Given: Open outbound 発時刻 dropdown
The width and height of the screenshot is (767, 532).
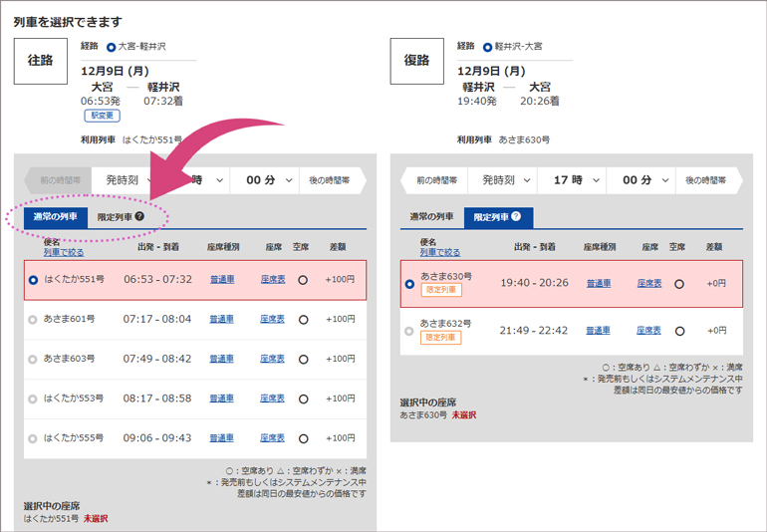Looking at the screenshot, I should 127,180.
